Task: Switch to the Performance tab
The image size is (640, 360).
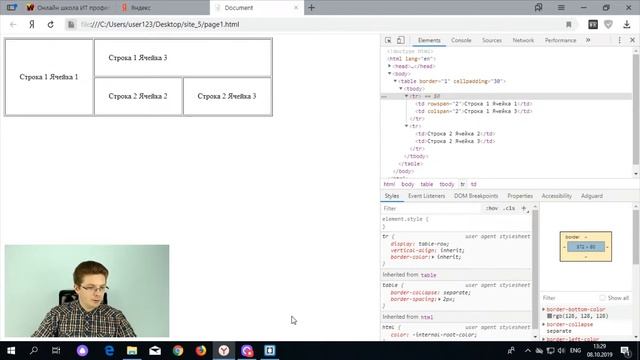Action: (x=560, y=40)
